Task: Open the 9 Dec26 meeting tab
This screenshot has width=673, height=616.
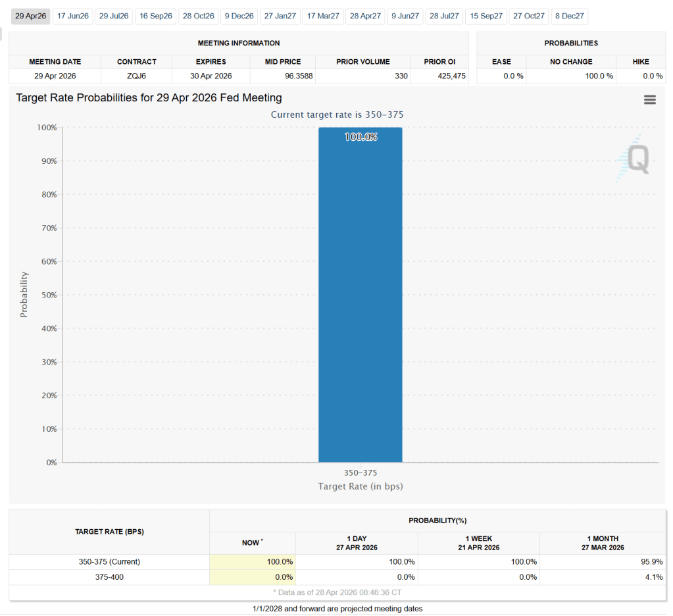Action: click(x=239, y=16)
